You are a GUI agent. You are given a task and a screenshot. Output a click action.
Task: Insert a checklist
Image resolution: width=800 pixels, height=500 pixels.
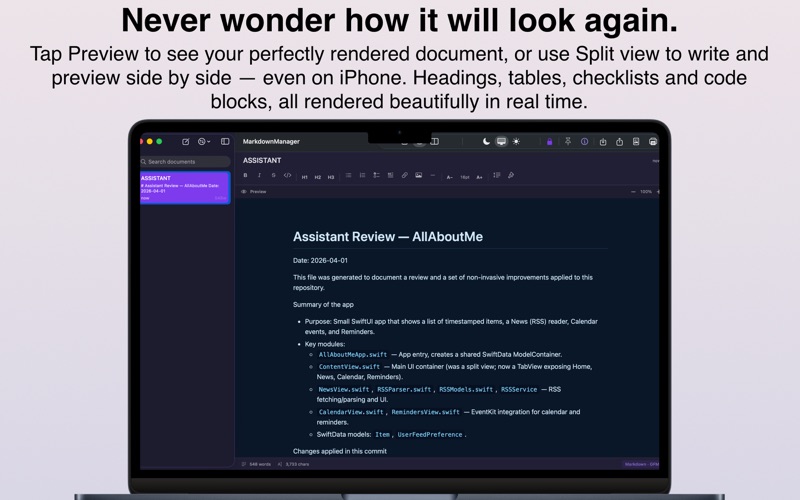377,176
